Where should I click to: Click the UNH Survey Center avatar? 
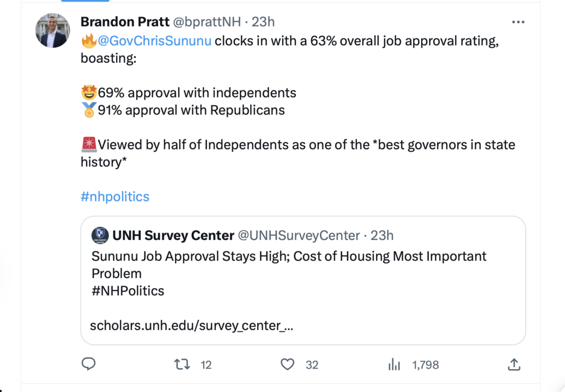coord(100,235)
